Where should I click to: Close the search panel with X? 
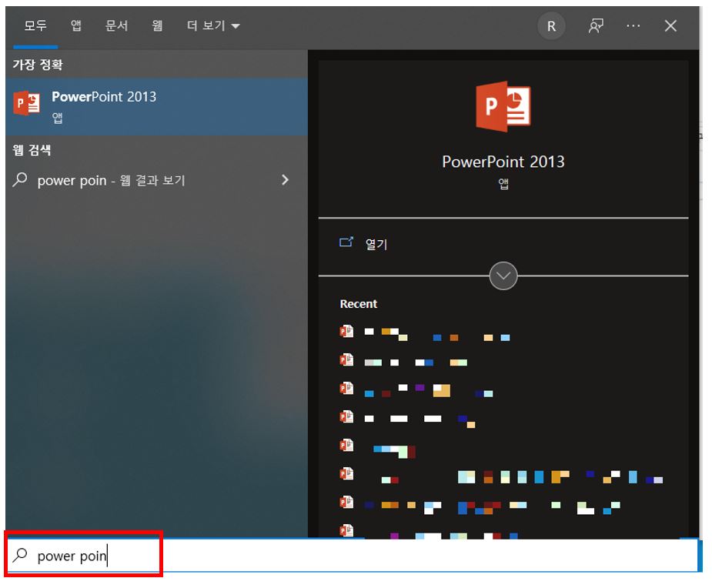(670, 26)
